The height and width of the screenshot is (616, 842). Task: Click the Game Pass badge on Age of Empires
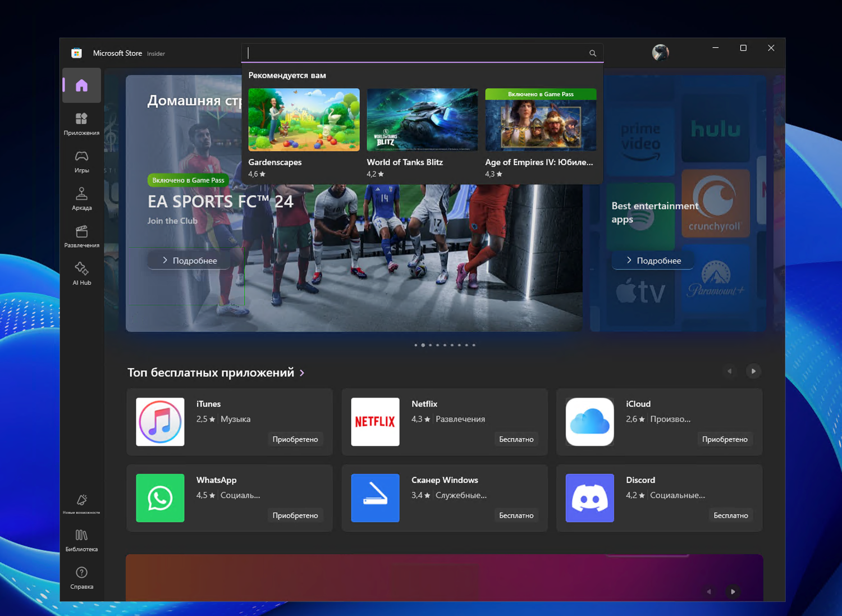[x=541, y=94]
